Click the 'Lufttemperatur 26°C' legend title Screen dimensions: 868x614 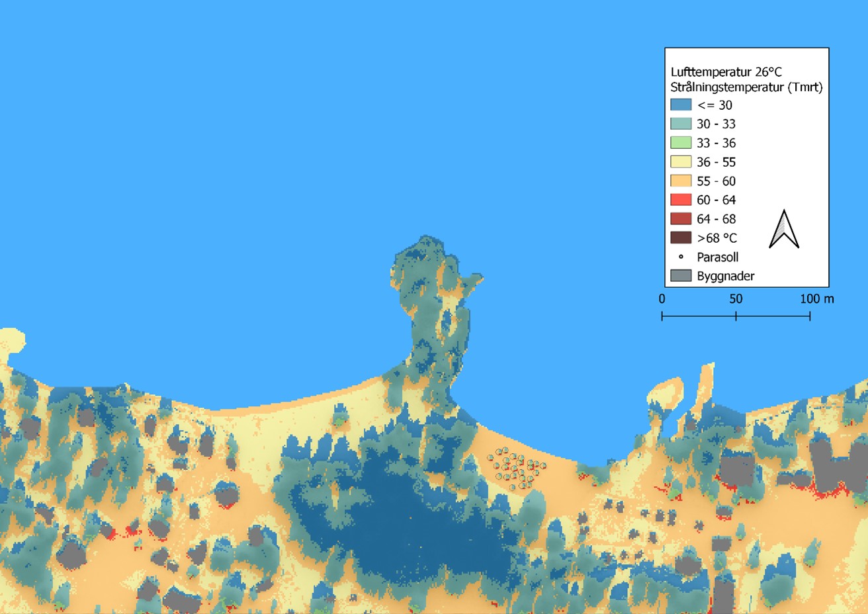(726, 72)
